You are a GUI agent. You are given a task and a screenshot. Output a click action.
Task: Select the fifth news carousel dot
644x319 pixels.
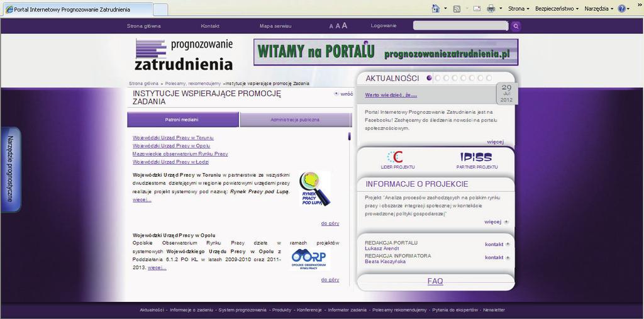point(464,78)
